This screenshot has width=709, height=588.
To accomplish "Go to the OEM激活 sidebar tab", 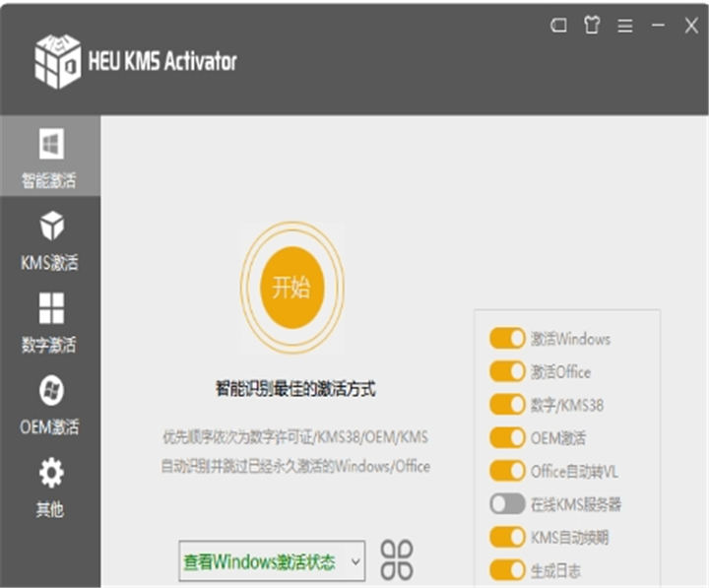I will (50, 404).
